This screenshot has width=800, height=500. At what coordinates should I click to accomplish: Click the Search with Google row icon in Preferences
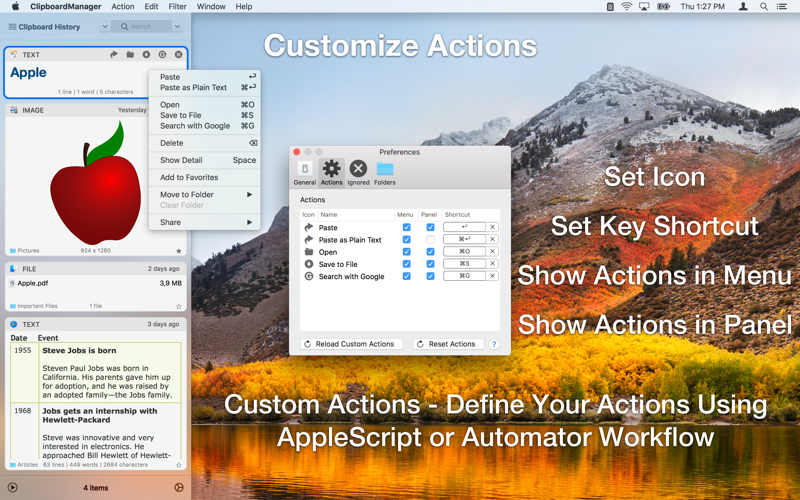[x=309, y=276]
